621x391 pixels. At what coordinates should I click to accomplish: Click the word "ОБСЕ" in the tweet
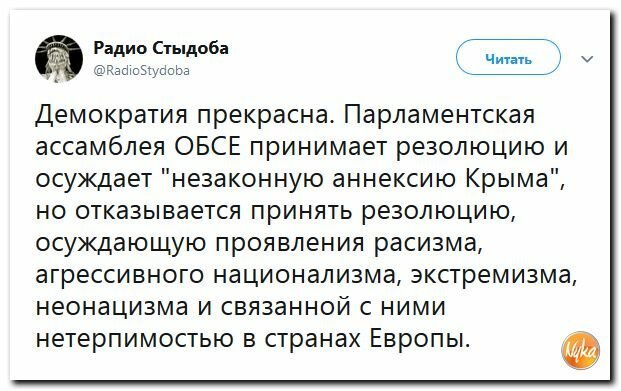(207, 147)
